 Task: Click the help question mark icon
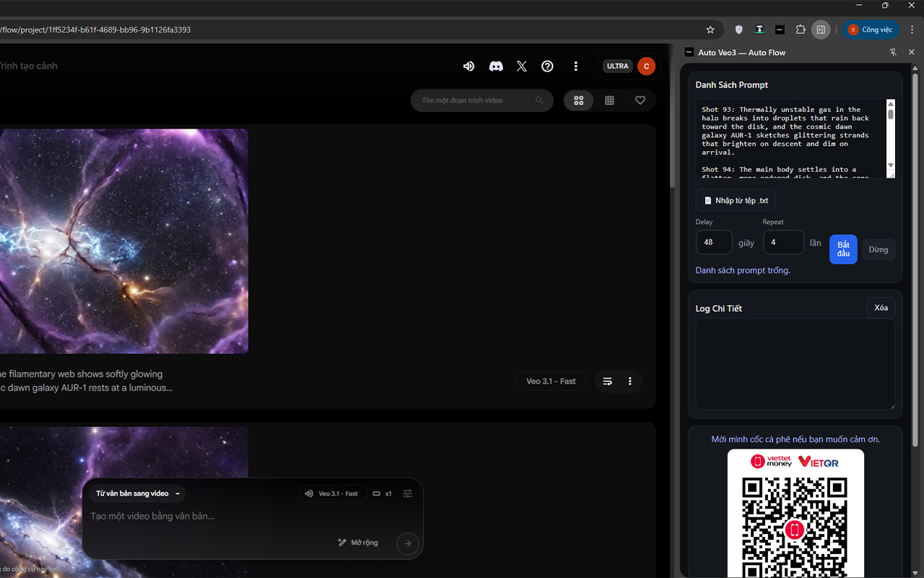[x=547, y=66]
